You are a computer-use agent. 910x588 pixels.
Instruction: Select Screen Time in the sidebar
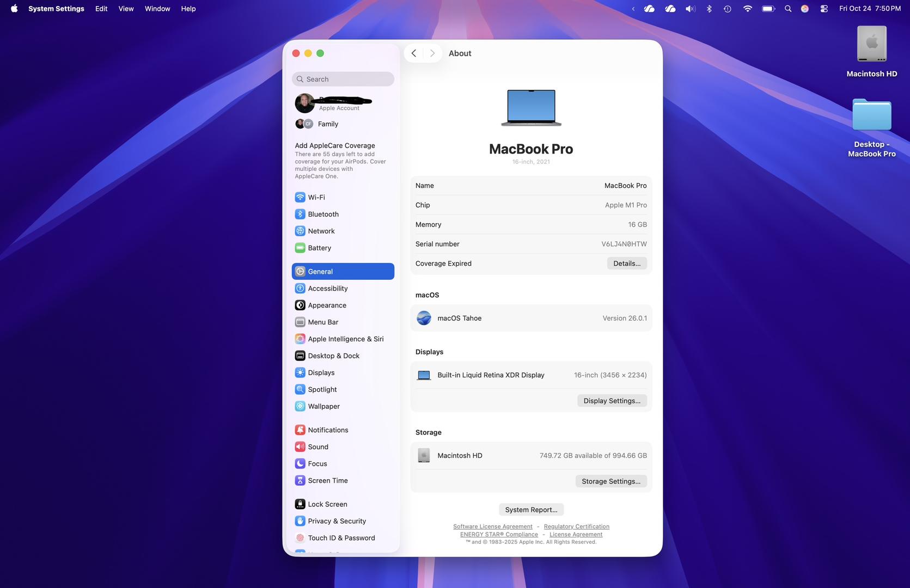(x=327, y=480)
